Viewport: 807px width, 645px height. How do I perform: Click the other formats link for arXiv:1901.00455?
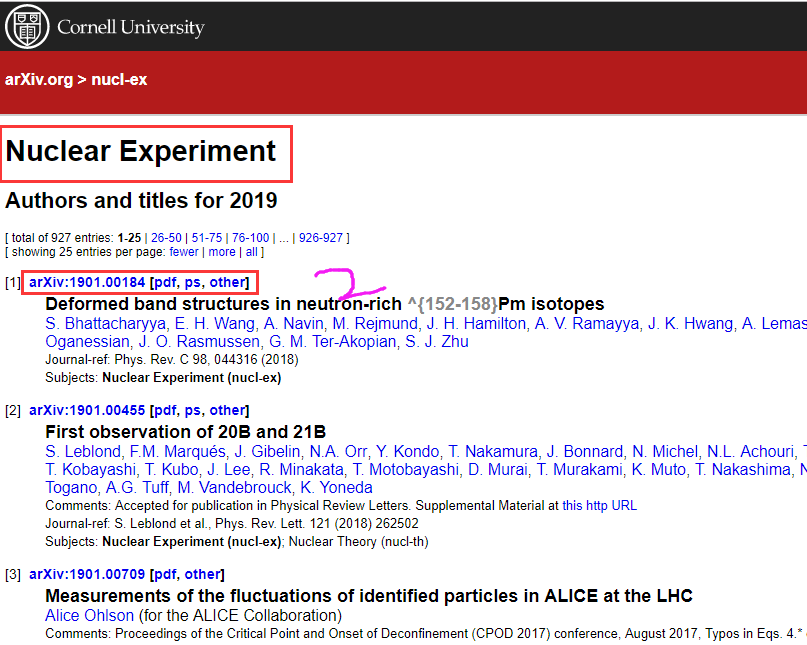[x=227, y=410]
